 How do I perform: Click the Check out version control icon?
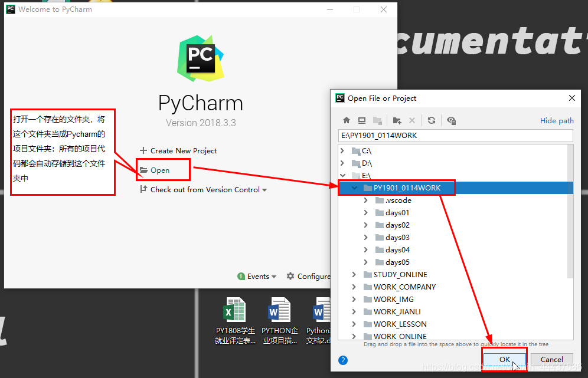click(x=143, y=189)
